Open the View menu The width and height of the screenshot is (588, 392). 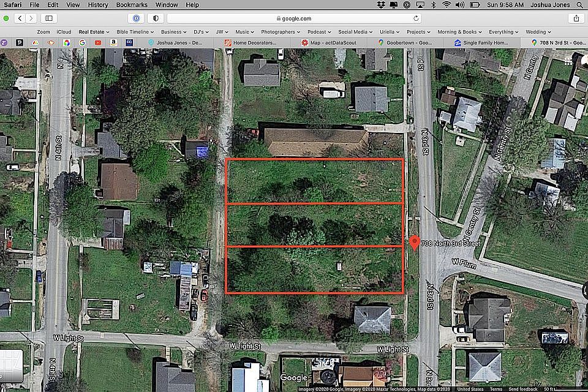(73, 5)
